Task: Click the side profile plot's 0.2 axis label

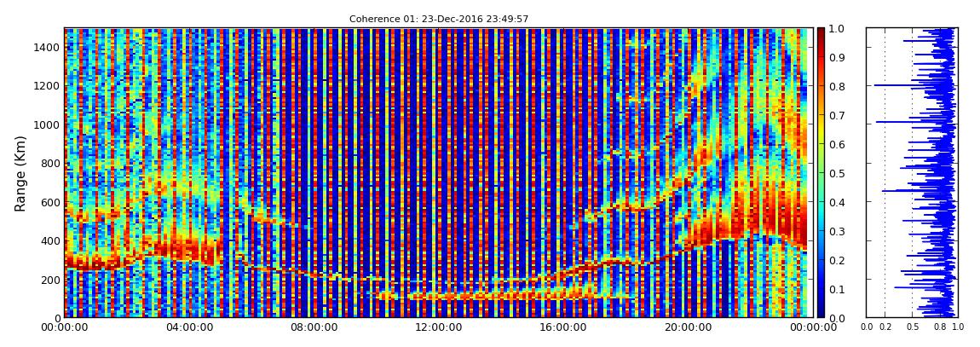Action: [885, 327]
